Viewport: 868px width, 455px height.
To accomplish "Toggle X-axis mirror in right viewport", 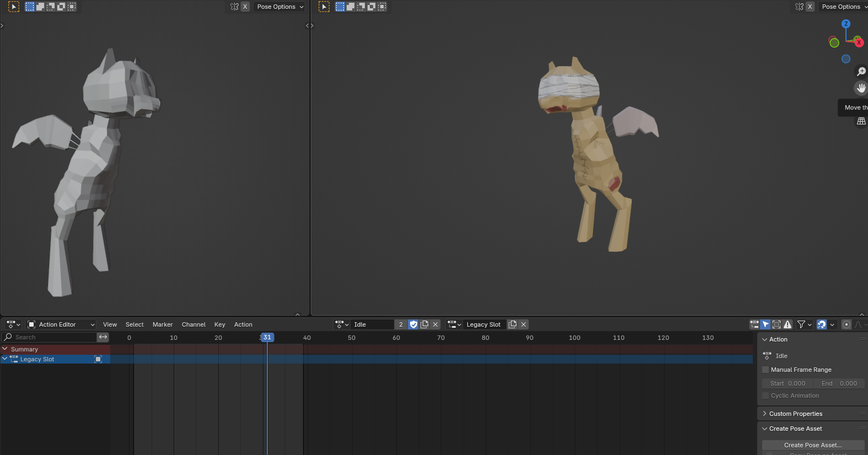I will (x=810, y=7).
